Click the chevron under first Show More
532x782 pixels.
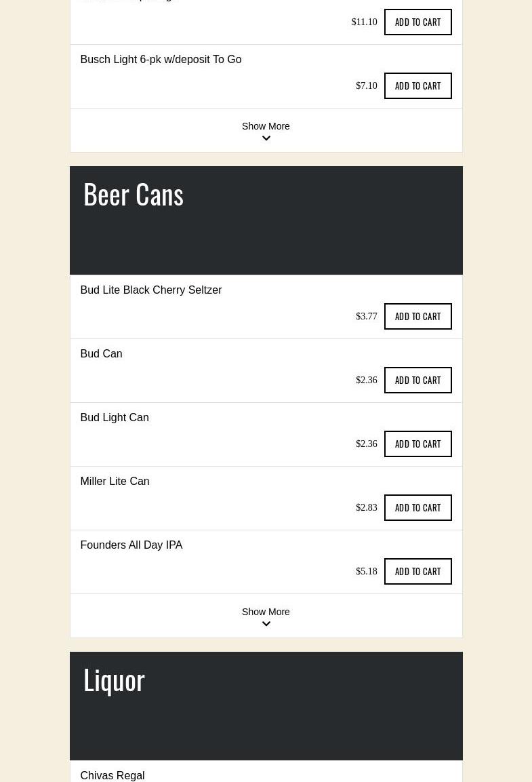pos(266,138)
